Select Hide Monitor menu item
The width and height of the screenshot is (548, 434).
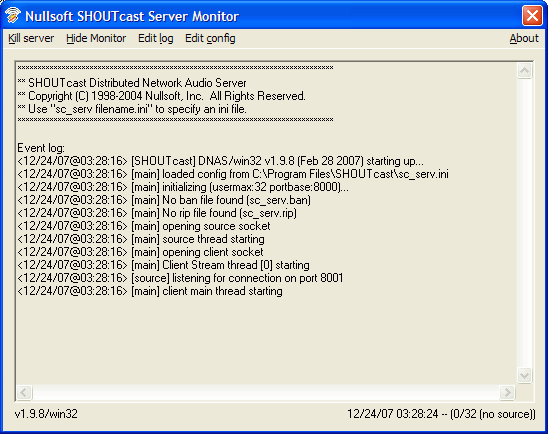coord(96,38)
